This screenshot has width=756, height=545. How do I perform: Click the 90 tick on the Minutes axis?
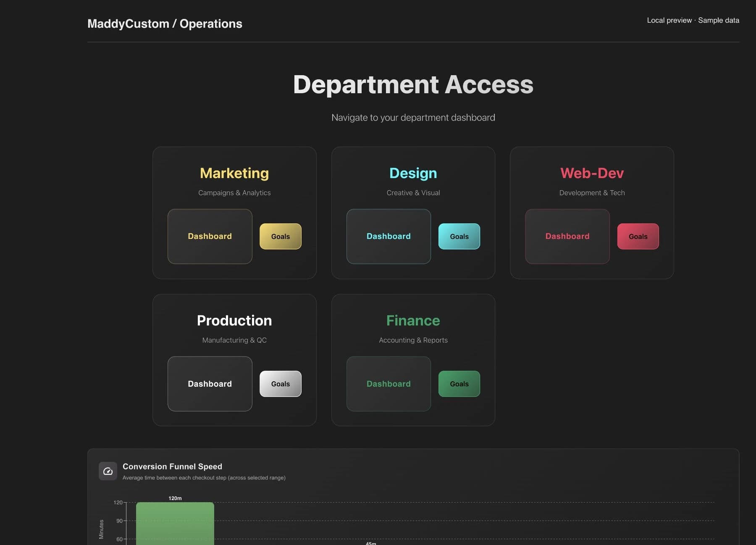pyautogui.click(x=120, y=521)
